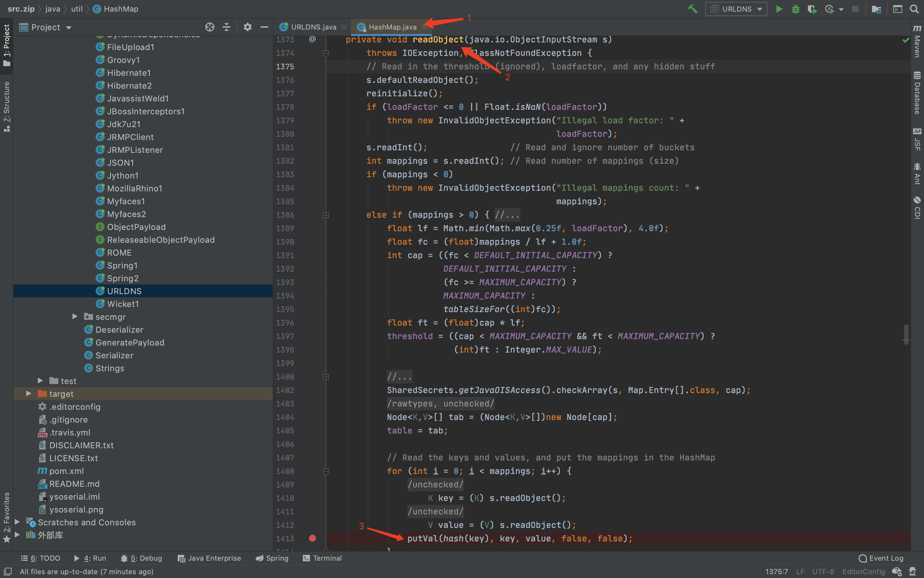Expand the target folder
Screen dimensions: 924x578
pyautogui.click(x=29, y=393)
